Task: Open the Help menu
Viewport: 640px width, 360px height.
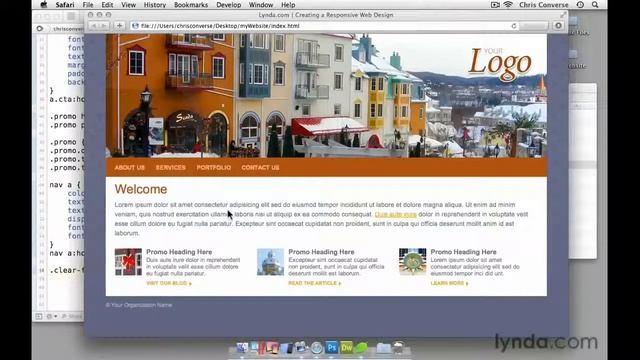Action: [288, 5]
